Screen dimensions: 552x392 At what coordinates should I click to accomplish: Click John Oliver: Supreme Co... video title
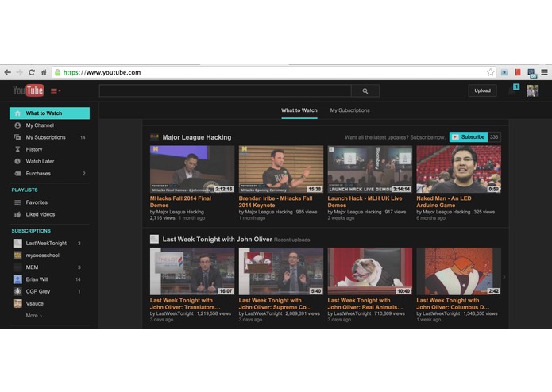(276, 304)
